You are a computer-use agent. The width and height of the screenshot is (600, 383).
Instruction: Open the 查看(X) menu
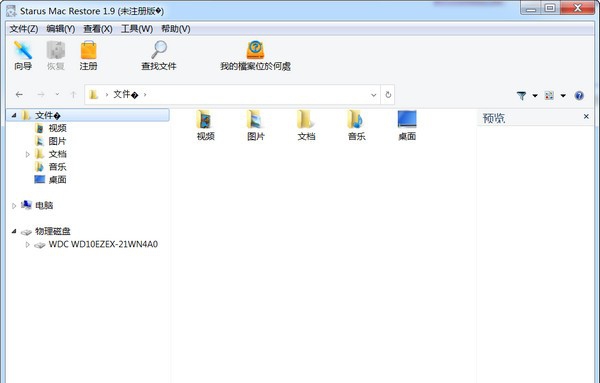[x=98, y=29]
